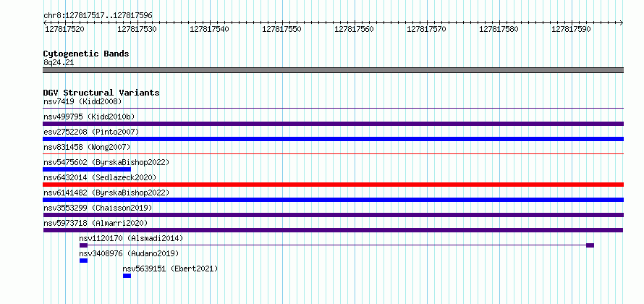Click ruler position 127817590

(572, 29)
